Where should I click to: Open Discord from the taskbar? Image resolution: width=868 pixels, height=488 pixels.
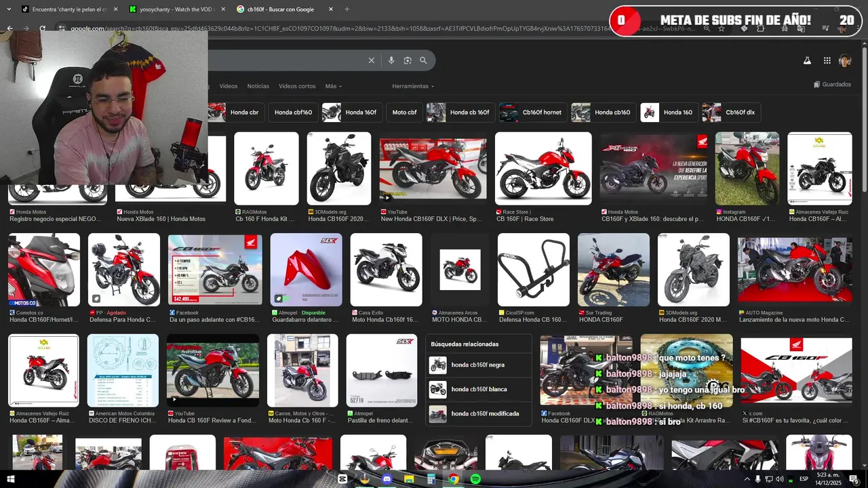click(x=387, y=479)
